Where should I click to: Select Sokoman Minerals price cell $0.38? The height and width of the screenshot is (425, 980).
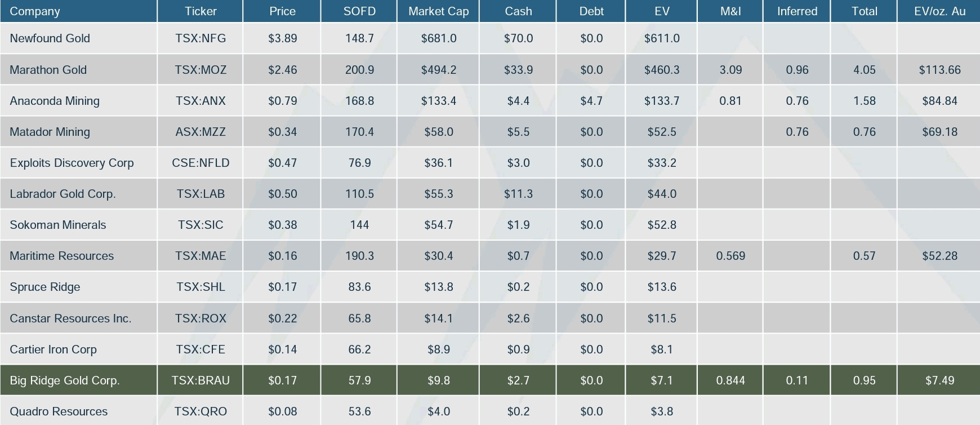282,225
